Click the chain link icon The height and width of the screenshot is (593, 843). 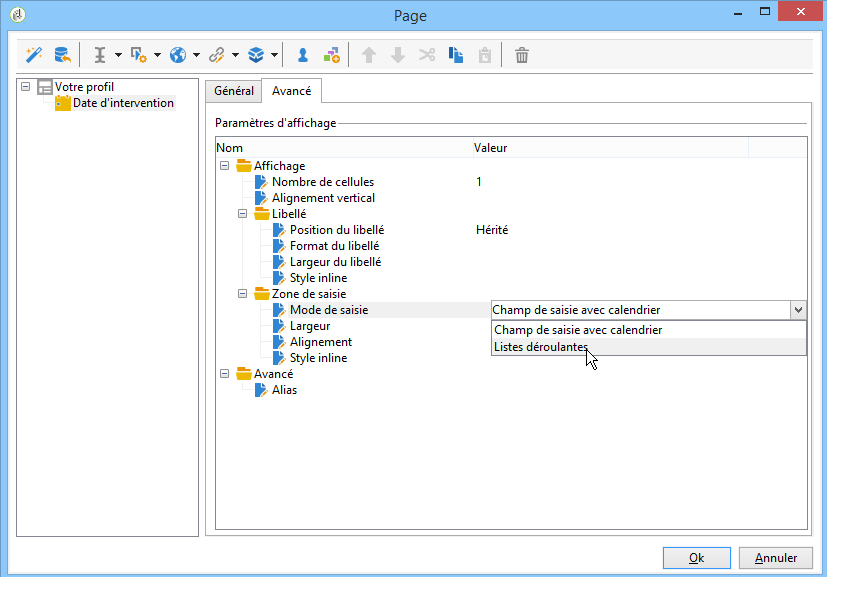(217, 55)
